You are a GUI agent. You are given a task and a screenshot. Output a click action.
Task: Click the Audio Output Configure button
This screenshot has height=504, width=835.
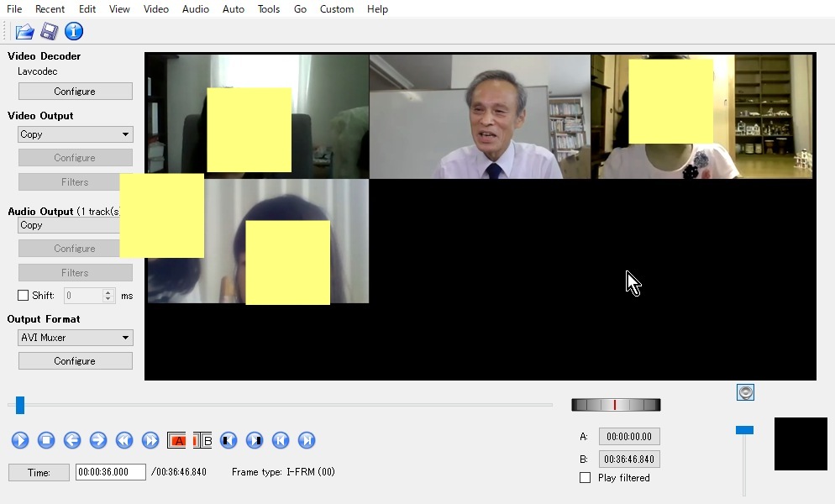pyautogui.click(x=69, y=249)
